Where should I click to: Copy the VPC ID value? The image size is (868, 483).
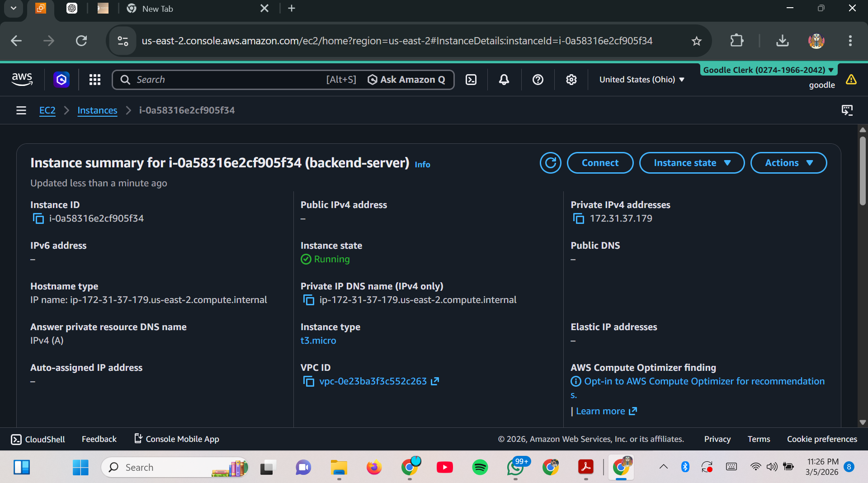click(308, 382)
